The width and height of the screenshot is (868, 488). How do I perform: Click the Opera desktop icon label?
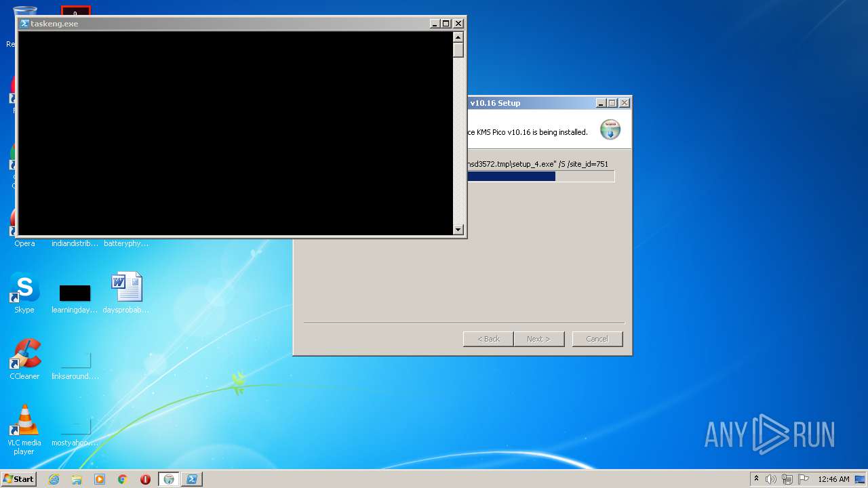24,243
